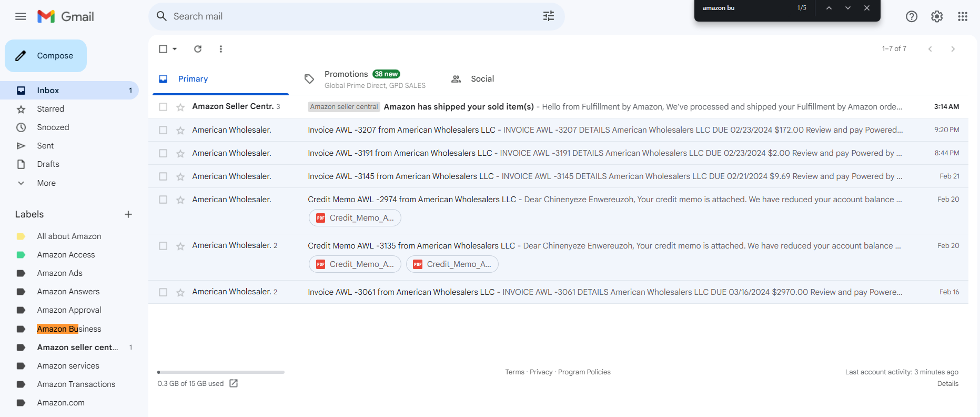Open the Amazon Business label
The image size is (980, 417).
[x=69, y=329]
